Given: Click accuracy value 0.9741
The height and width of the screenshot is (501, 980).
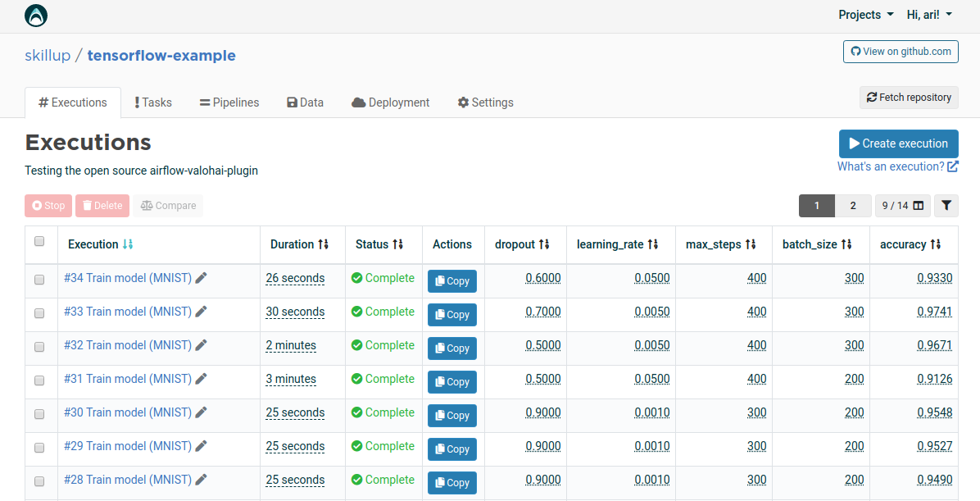Looking at the screenshot, I should 935,312.
